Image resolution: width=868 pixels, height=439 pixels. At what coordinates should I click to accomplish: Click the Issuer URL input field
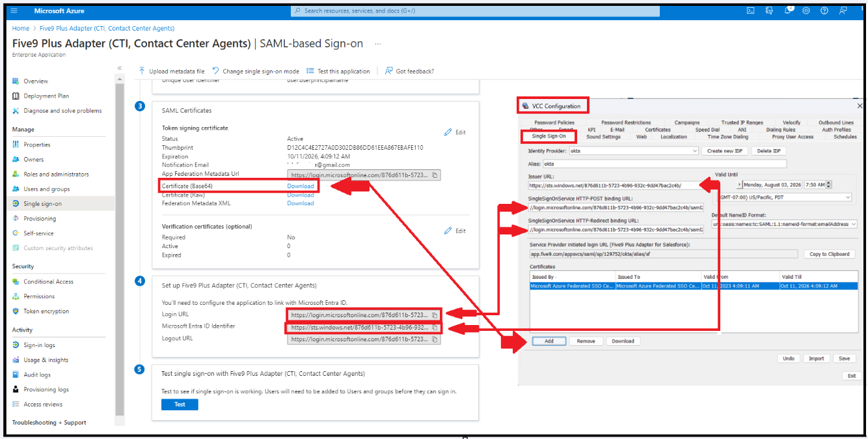pyautogui.click(x=615, y=185)
